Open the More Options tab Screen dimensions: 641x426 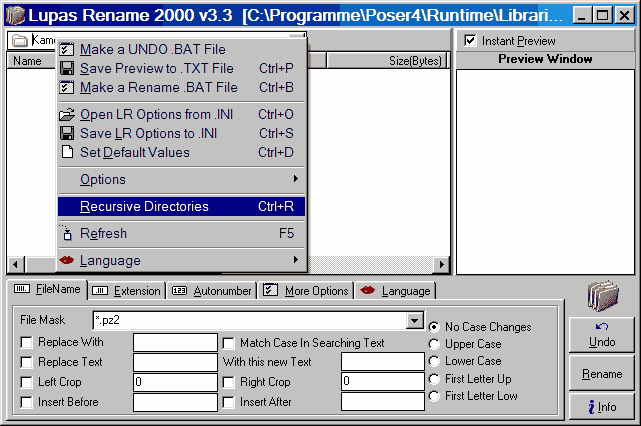pos(306,291)
